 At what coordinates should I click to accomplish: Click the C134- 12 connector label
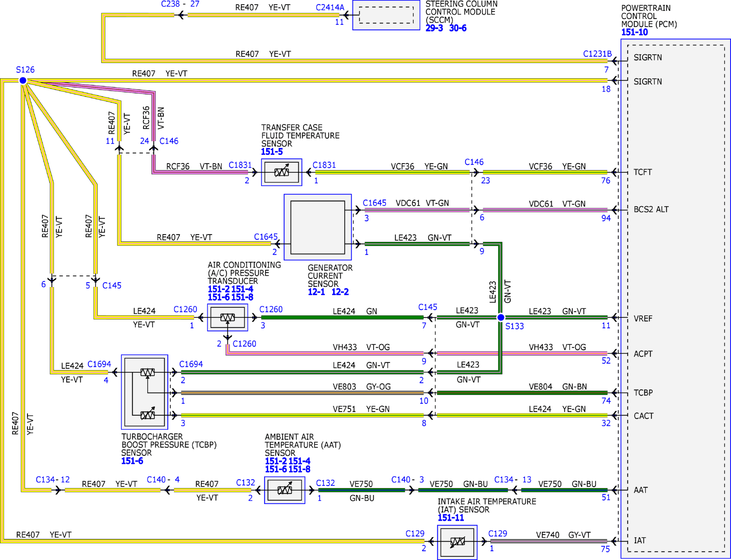[x=53, y=479]
